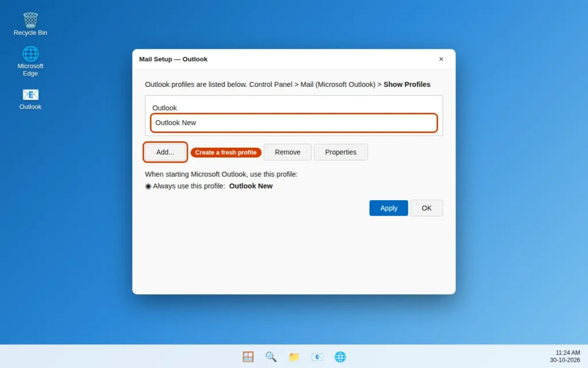Select Always use this profile radio
This screenshot has width=588, height=368.
148,186
